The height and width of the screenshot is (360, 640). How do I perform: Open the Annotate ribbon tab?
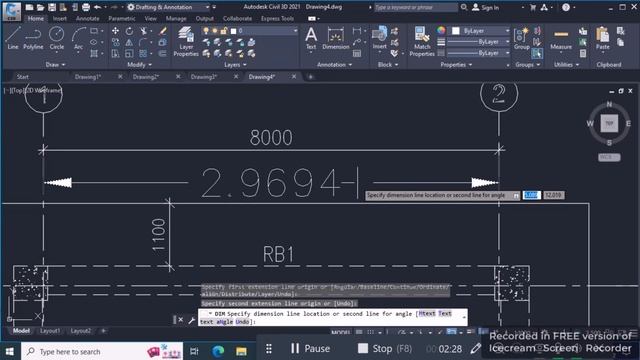pyautogui.click(x=87, y=18)
